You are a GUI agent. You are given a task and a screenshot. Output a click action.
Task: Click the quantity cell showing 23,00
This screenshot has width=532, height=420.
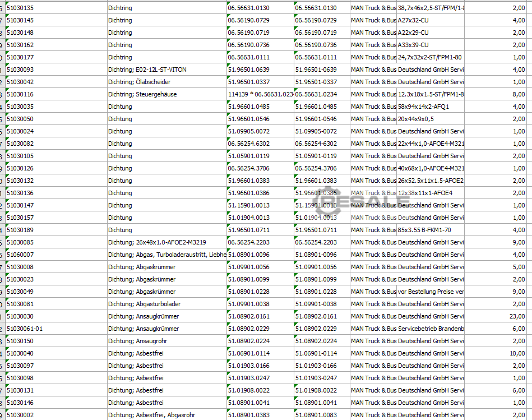tap(498, 316)
